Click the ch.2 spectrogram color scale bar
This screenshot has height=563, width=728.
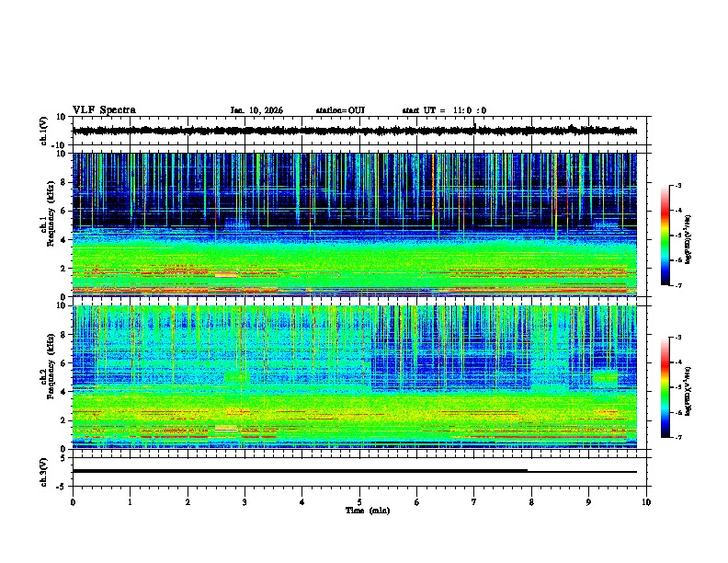coord(665,387)
